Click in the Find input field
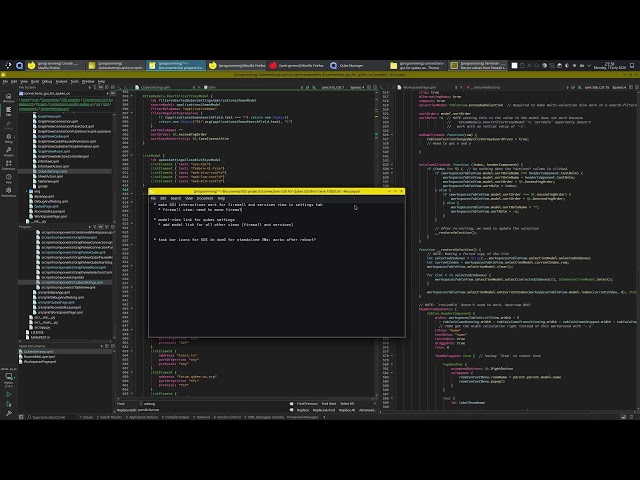Screen dimensions: 640x480 pos(212,404)
